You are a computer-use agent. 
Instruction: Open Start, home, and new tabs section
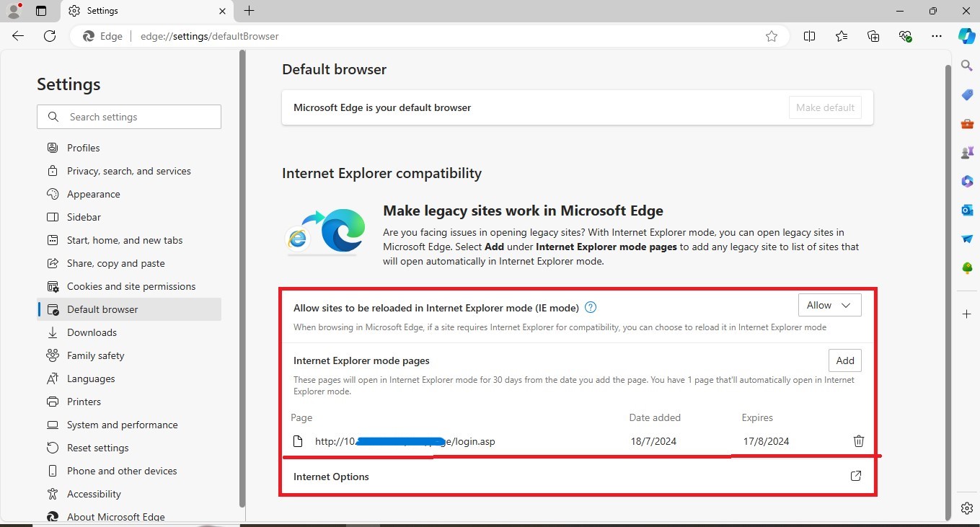[x=129, y=240]
